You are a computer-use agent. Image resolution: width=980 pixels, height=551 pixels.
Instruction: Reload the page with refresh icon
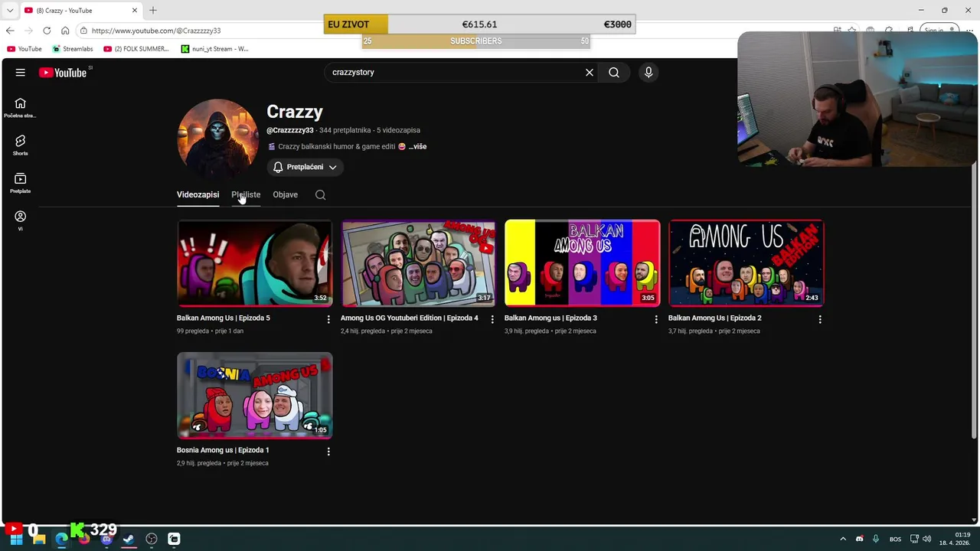47,31
